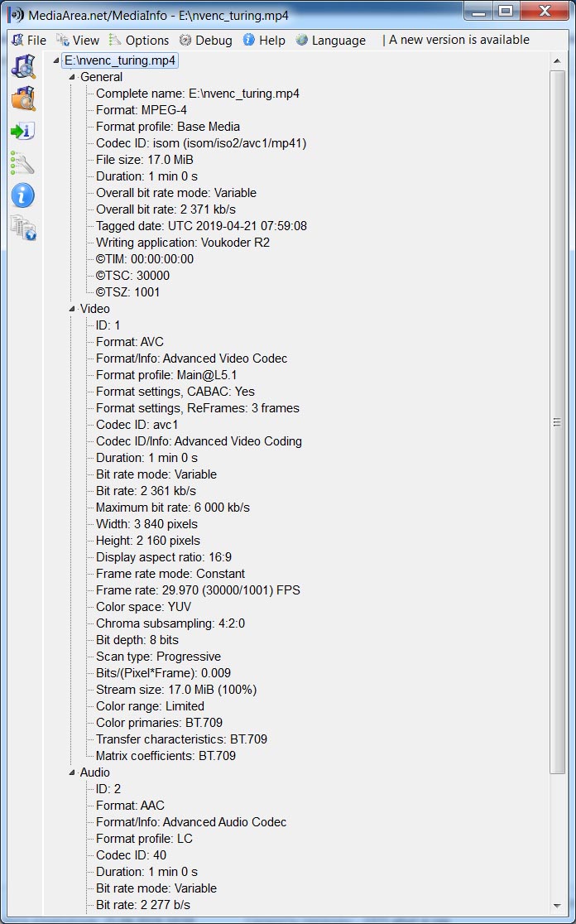The width and height of the screenshot is (576, 924).
Task: Select 'Display aspect ratio: 16:9' row
Action: click(x=164, y=557)
